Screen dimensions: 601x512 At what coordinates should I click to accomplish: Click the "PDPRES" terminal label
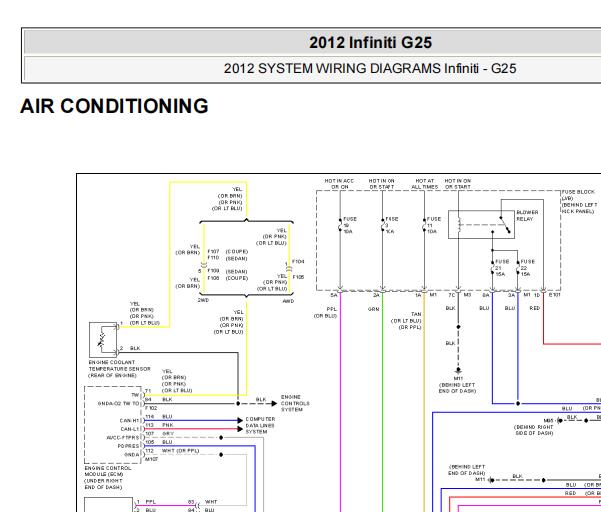128,446
